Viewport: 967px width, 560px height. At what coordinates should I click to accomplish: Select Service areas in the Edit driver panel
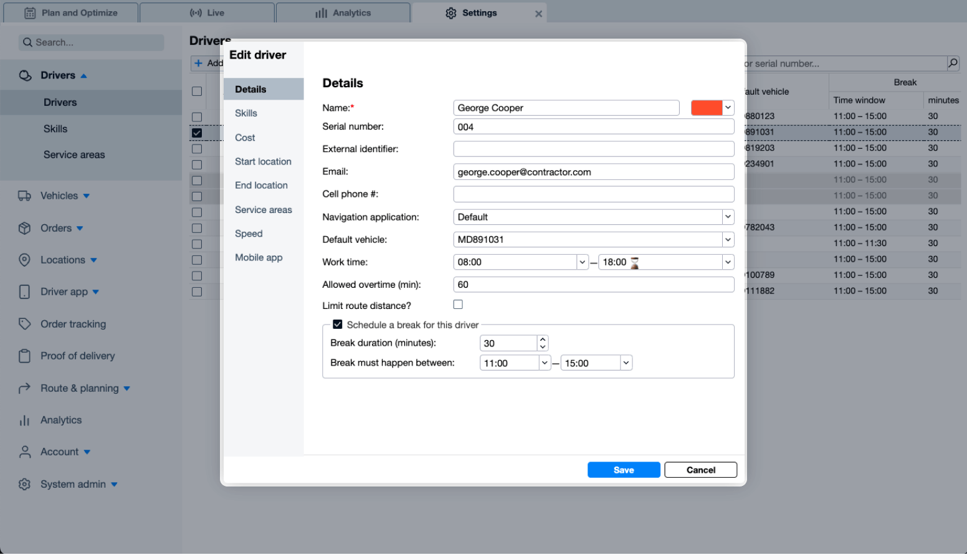click(x=263, y=210)
